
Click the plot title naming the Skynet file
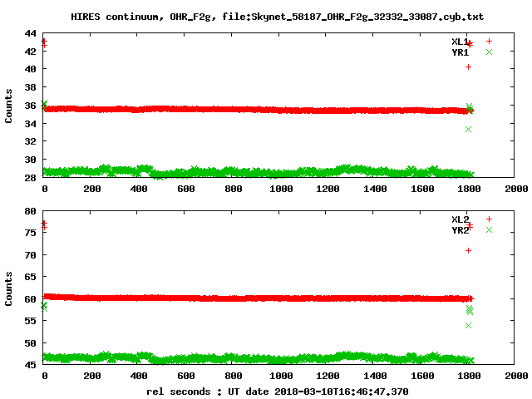277,17
